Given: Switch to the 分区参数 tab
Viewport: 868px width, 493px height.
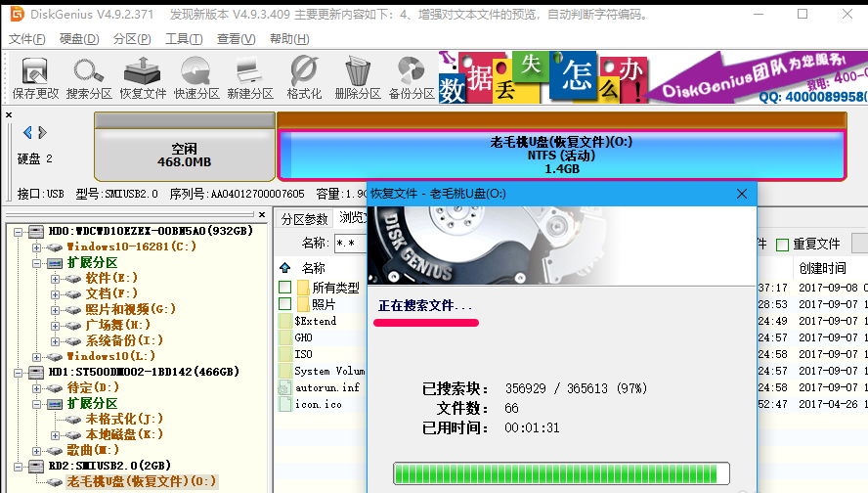Looking at the screenshot, I should [x=304, y=219].
